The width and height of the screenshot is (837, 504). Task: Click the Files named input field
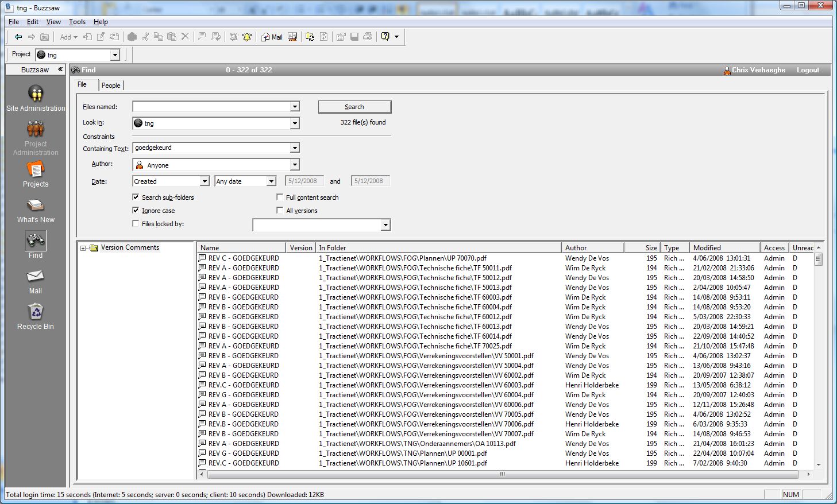pos(212,107)
